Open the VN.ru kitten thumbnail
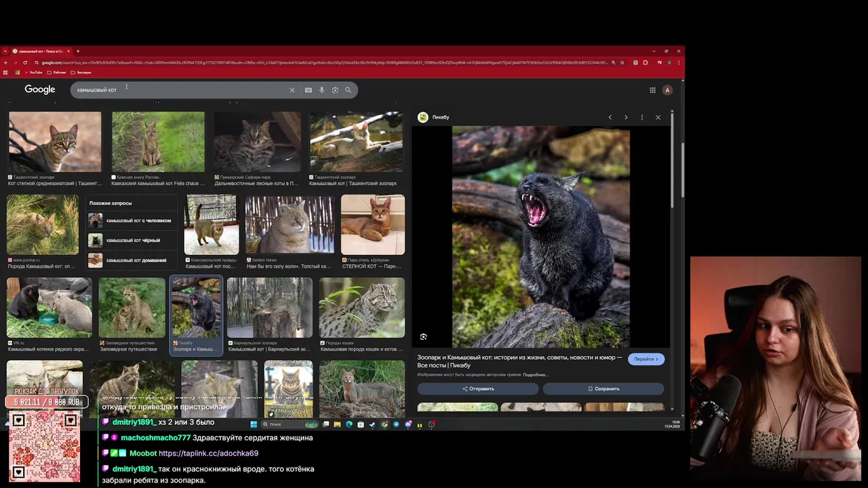The width and height of the screenshot is (868, 488). 50,308
